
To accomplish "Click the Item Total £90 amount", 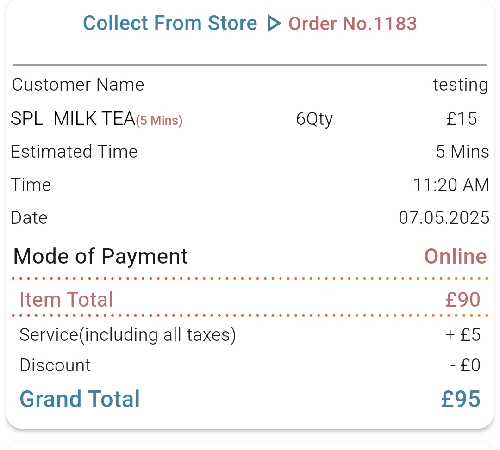I will point(463,299).
